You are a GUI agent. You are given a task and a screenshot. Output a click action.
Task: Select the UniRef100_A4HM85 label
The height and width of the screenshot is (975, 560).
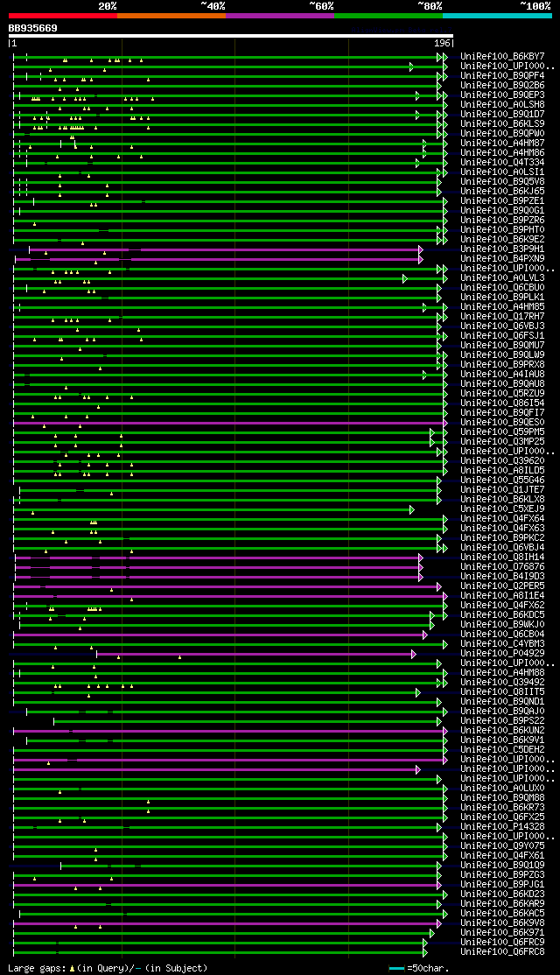click(503, 306)
